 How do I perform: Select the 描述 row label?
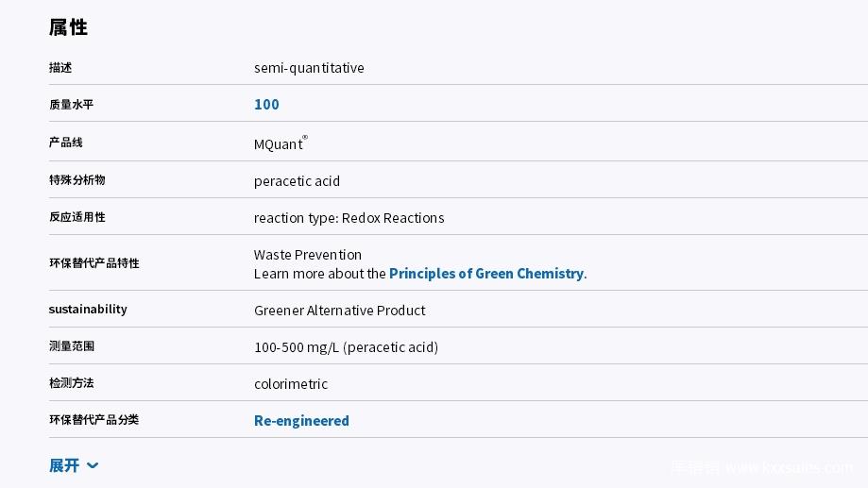pyautogui.click(x=60, y=68)
